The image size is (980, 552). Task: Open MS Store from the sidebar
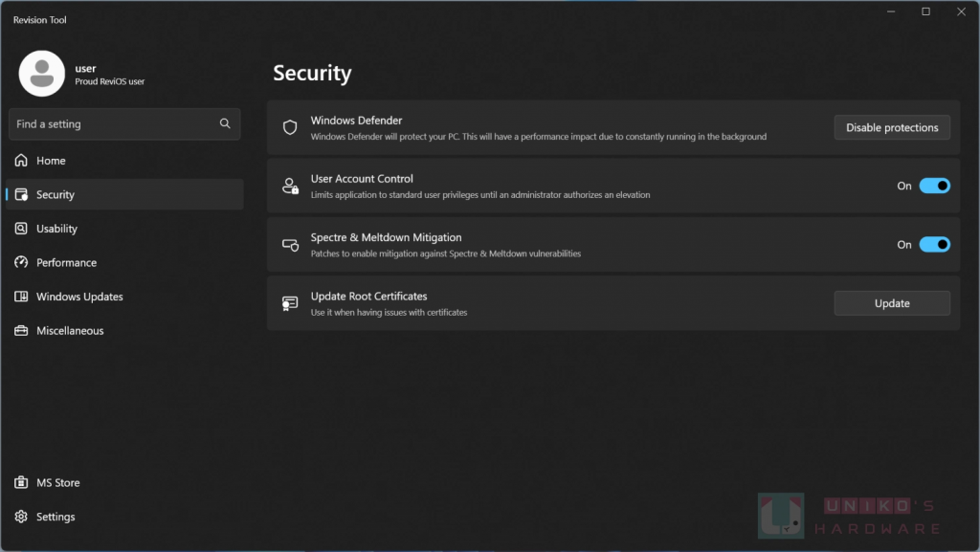pos(125,483)
